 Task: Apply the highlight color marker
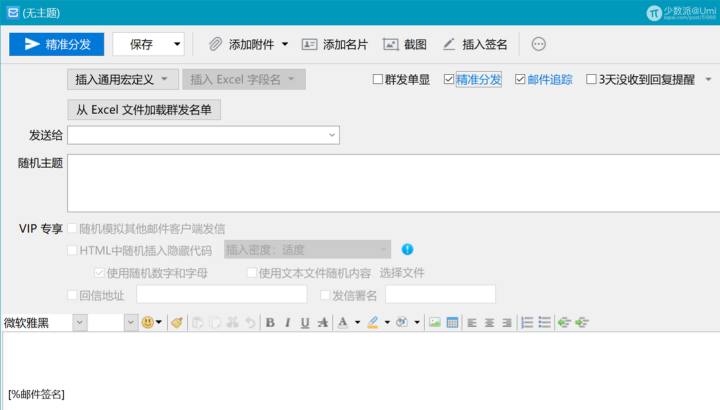373,323
